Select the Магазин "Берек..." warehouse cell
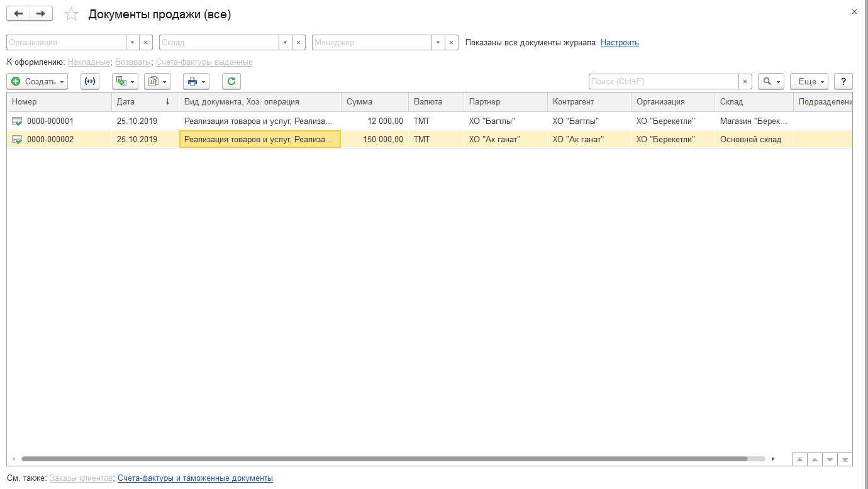The width and height of the screenshot is (868, 489). click(x=754, y=121)
